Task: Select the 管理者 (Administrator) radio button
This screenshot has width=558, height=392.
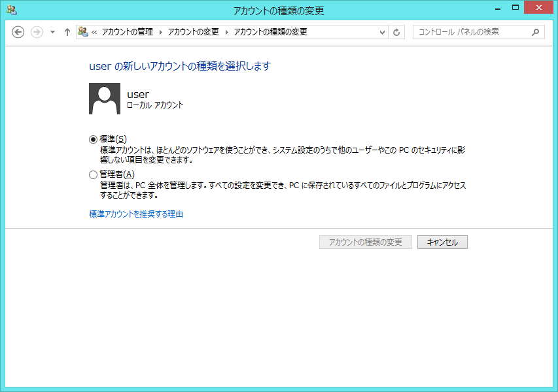Action: pyautogui.click(x=93, y=174)
